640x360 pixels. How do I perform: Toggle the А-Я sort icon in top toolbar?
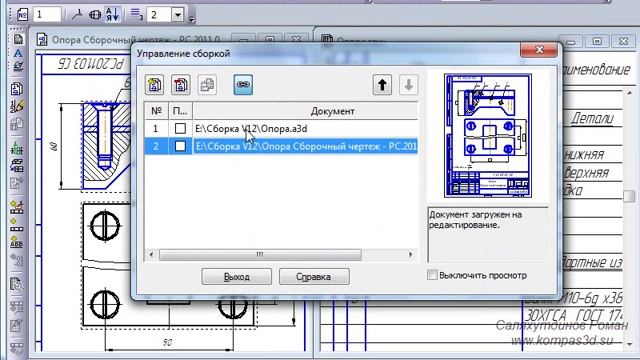point(112,15)
